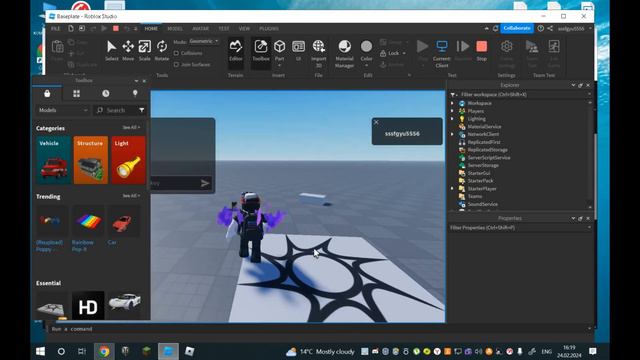Click the New file icon in quick access bar

point(71,28)
